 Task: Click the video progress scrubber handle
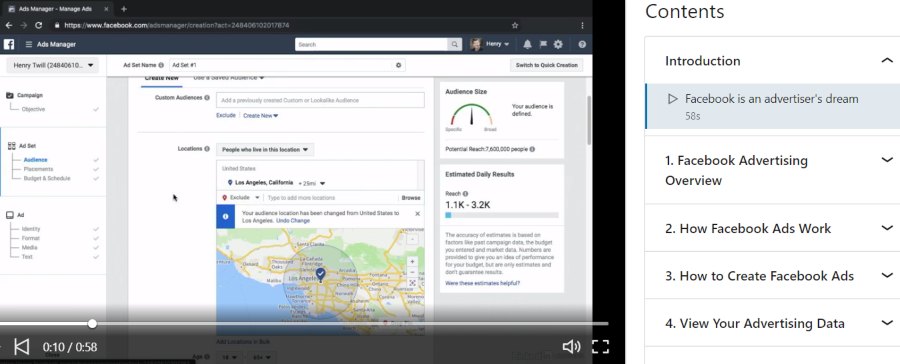(92, 324)
